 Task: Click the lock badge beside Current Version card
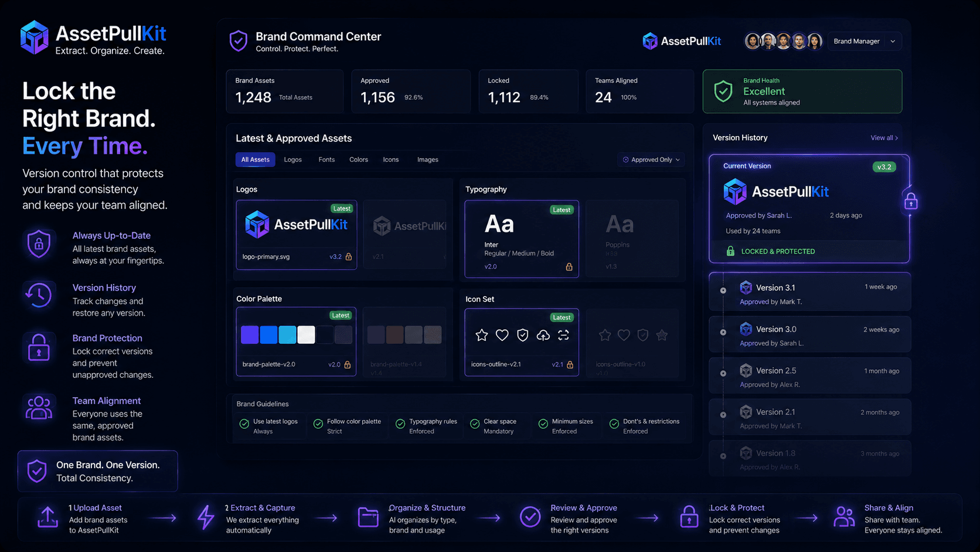click(x=911, y=202)
